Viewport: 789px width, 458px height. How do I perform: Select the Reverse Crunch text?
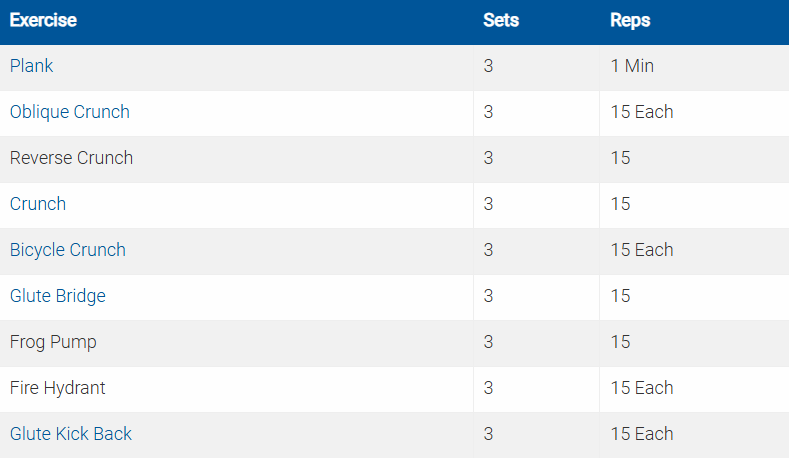pyautogui.click(x=71, y=158)
